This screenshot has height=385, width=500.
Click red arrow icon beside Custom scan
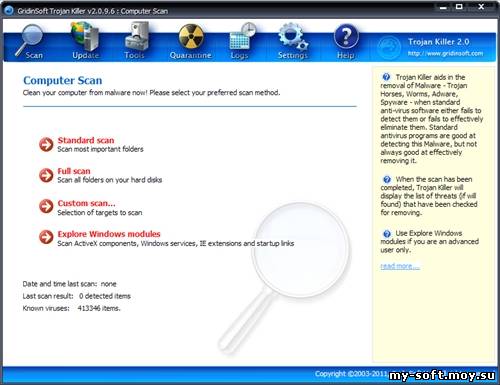[x=46, y=206]
